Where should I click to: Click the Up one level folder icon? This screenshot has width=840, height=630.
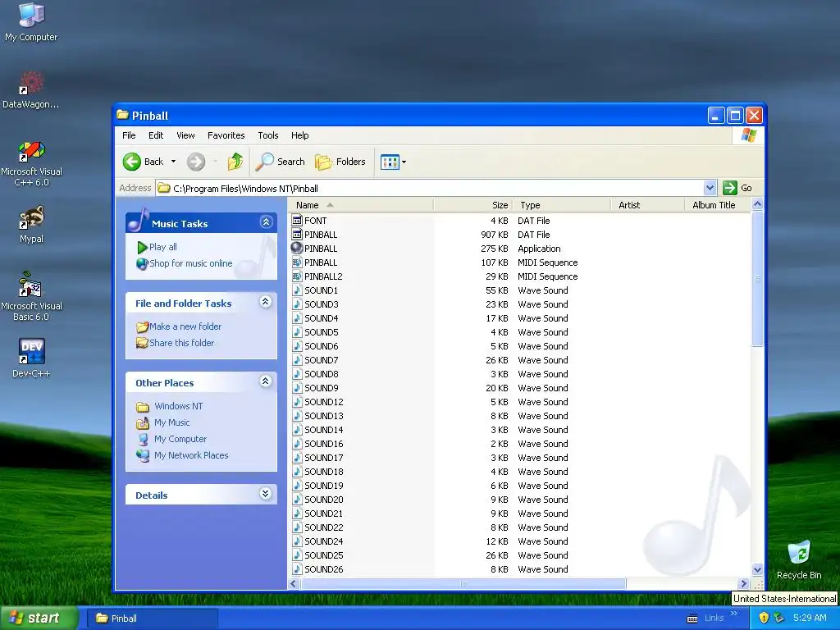coord(235,162)
